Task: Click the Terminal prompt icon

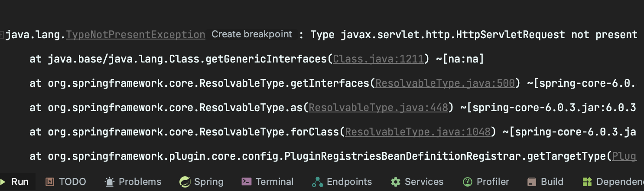Action: pos(247,181)
